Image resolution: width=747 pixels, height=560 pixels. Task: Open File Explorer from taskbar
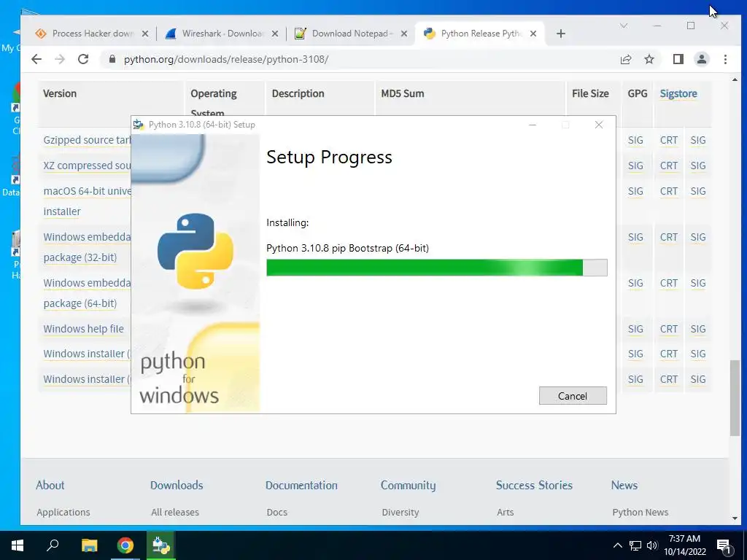89,545
